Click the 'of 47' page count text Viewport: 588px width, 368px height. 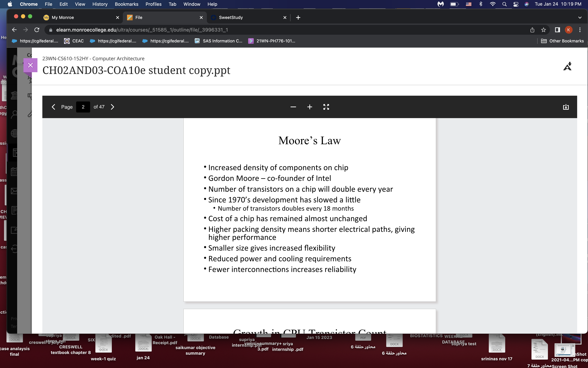(99, 107)
